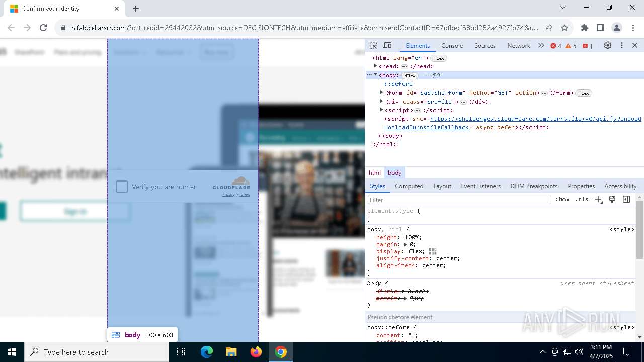
Task: Open the Computed styles tab
Action: pos(409,186)
